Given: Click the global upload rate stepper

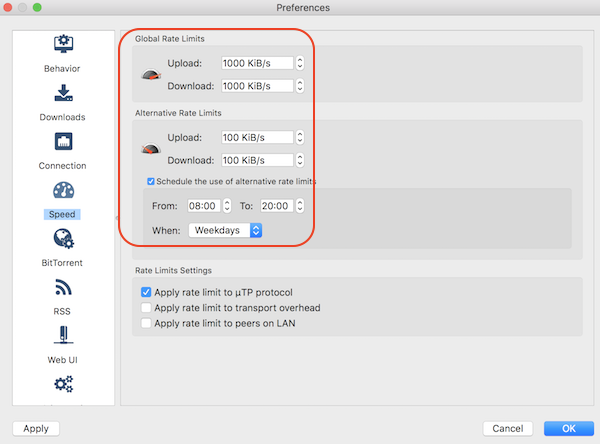Looking at the screenshot, I should coord(300,63).
